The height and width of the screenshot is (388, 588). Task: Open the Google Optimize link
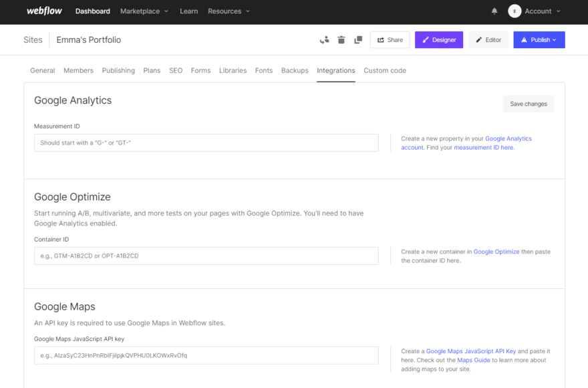point(496,252)
